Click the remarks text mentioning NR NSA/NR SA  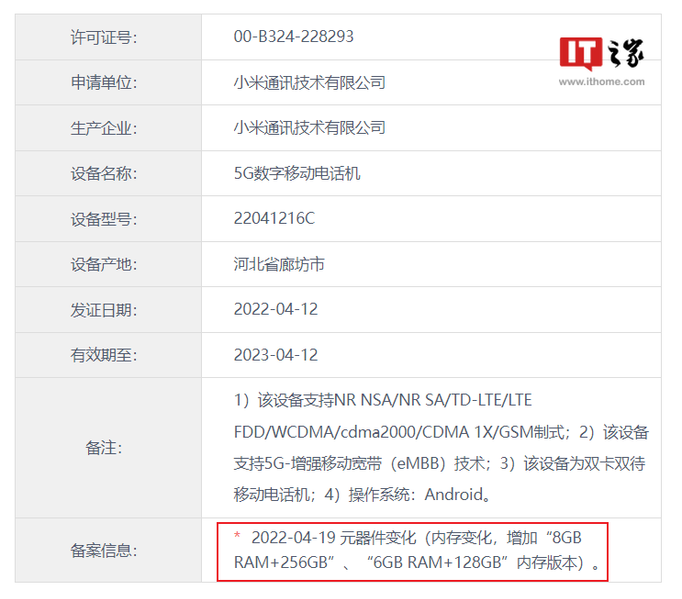point(441,447)
